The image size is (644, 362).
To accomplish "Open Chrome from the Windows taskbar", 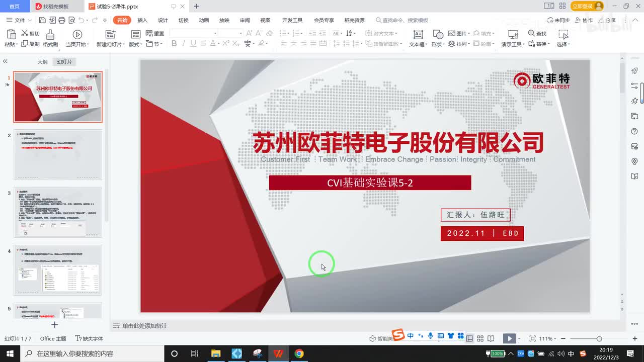I will pos(299,353).
